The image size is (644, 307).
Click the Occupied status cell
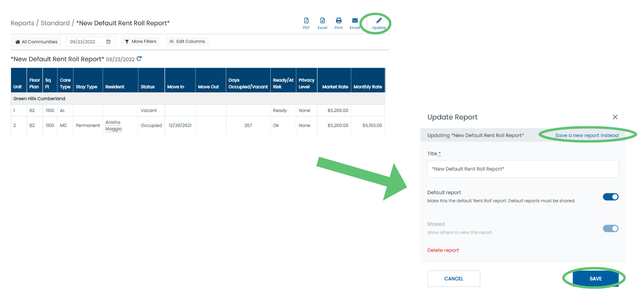151,125
